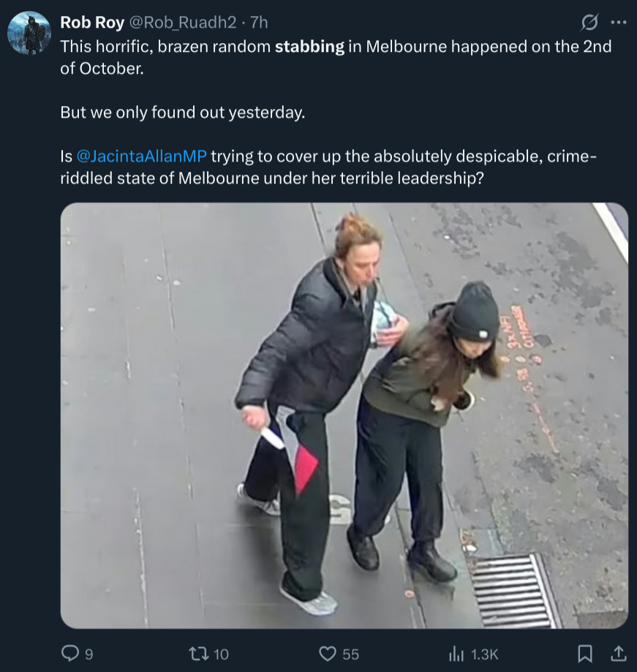Click the 1.3K views count
637x672 pixels.
pos(485,654)
